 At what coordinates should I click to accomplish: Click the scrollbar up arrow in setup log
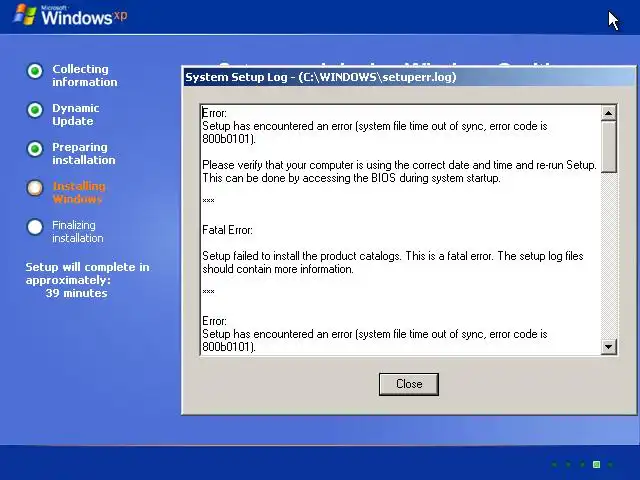coord(608,113)
